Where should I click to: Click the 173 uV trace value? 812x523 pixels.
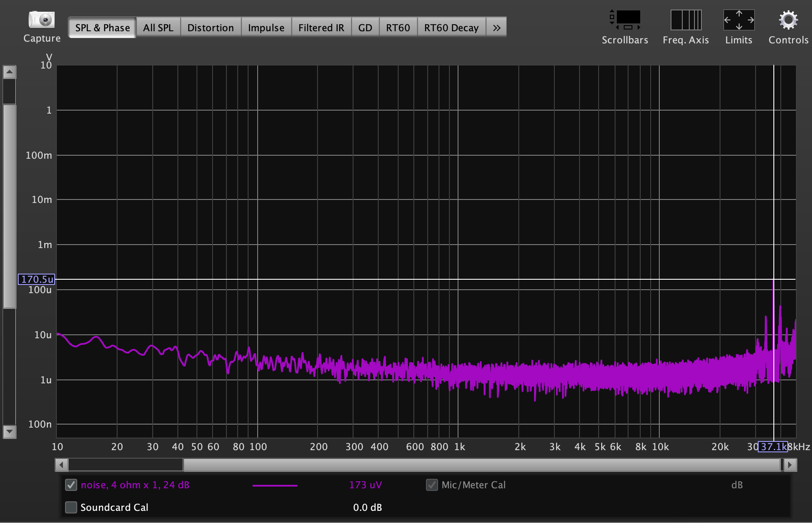(365, 485)
